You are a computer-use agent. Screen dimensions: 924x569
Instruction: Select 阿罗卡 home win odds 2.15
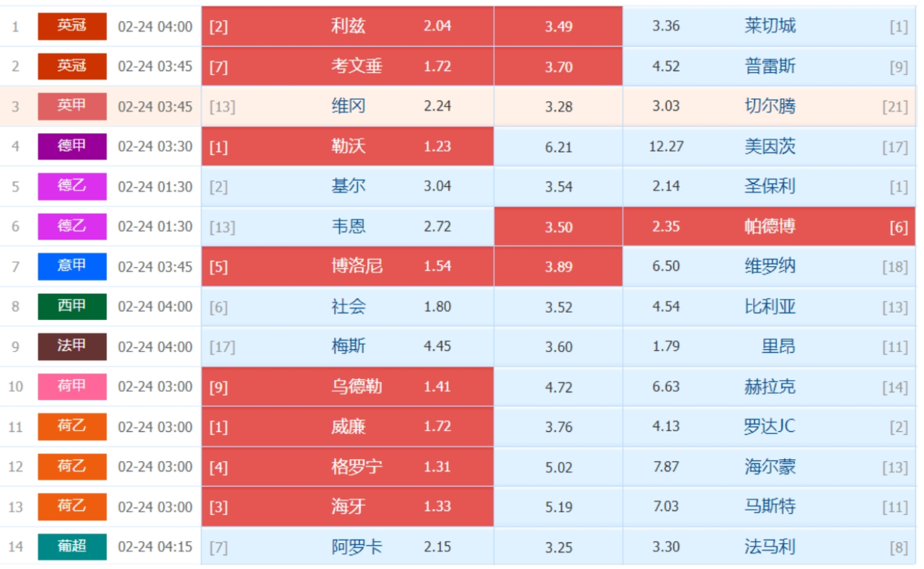tap(437, 547)
